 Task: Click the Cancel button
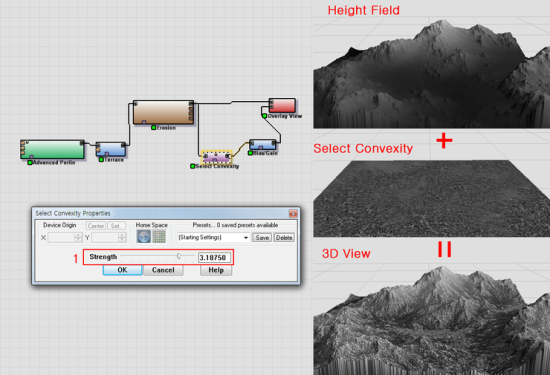(x=163, y=270)
